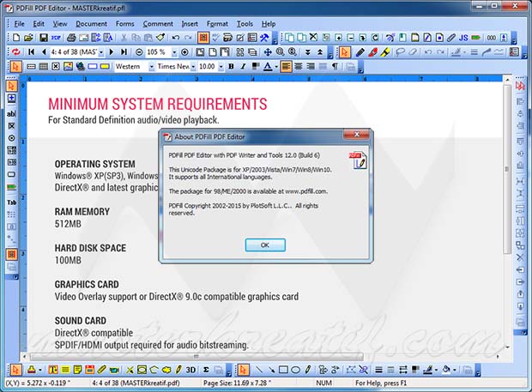Go to the first page
This screenshot has width=532, height=392.
pyautogui.click(x=31, y=51)
